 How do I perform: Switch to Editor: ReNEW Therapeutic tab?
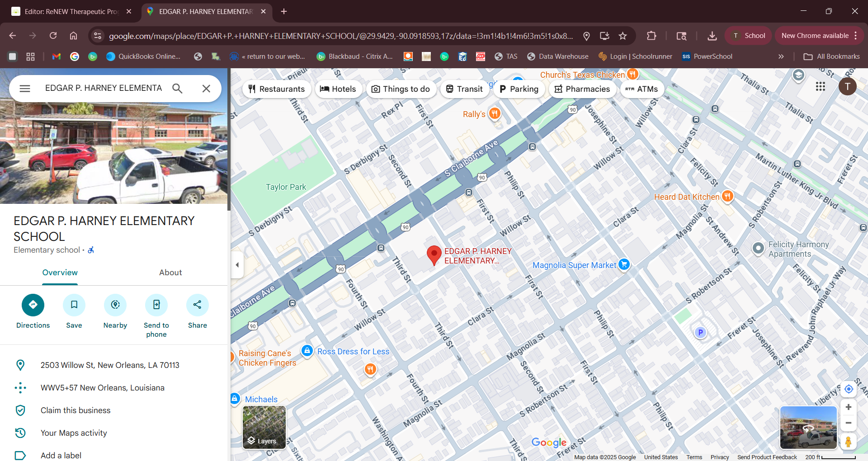71,12
